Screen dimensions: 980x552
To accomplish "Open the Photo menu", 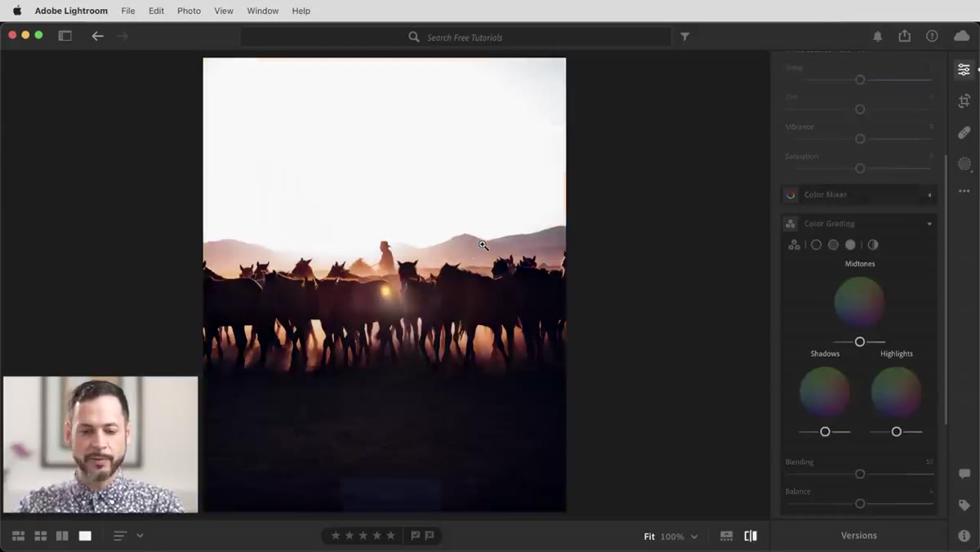I will click(x=189, y=11).
